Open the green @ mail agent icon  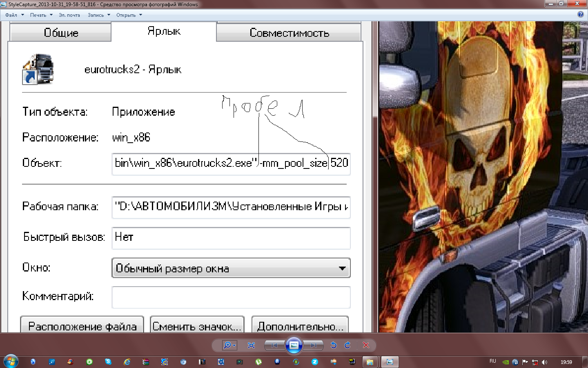89,362
